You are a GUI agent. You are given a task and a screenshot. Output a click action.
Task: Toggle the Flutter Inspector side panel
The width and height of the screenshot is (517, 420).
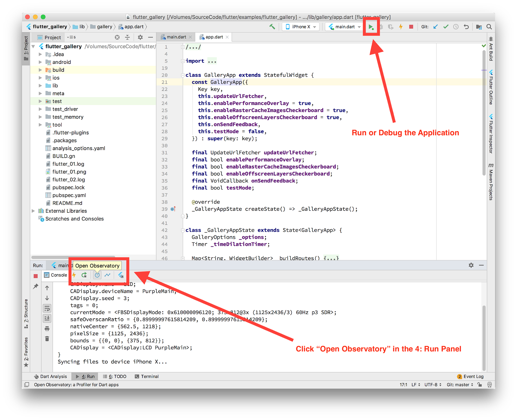[x=491, y=134]
